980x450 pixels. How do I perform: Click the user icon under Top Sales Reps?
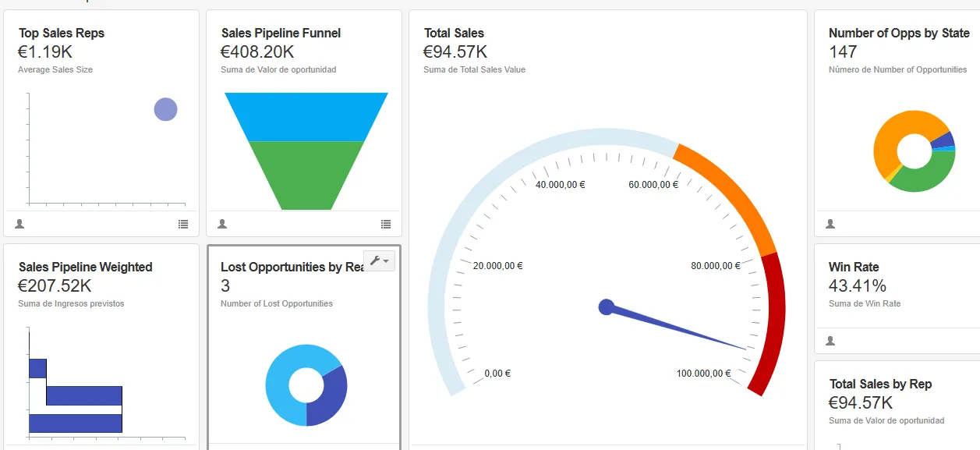(19, 224)
